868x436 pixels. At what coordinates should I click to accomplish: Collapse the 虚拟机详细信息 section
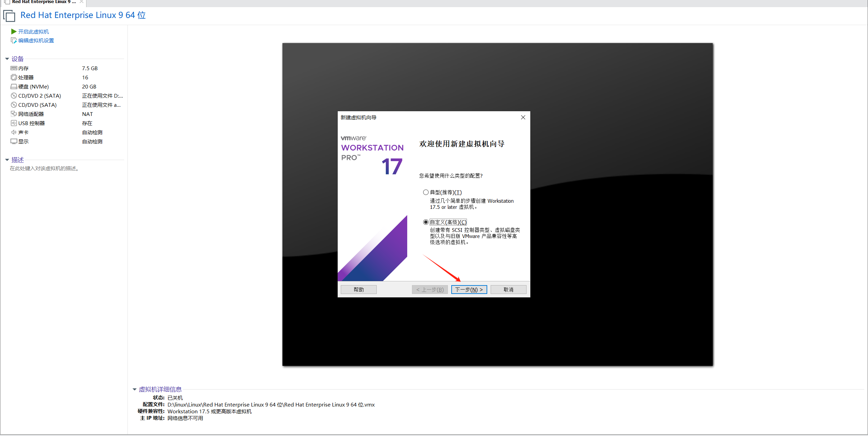click(134, 389)
